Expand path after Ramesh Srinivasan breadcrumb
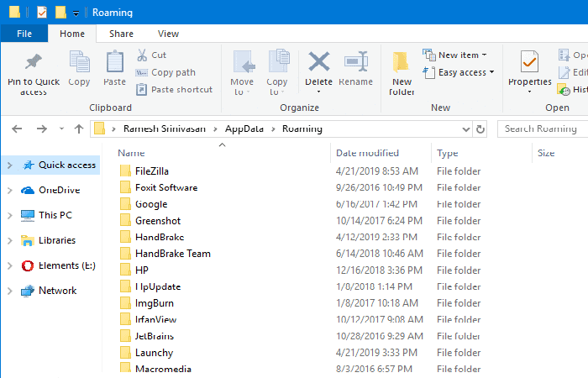 pyautogui.click(x=215, y=129)
